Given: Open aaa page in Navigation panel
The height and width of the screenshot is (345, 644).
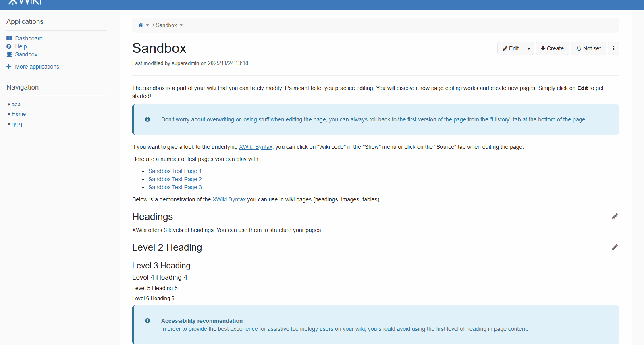Looking at the screenshot, I should (16, 105).
